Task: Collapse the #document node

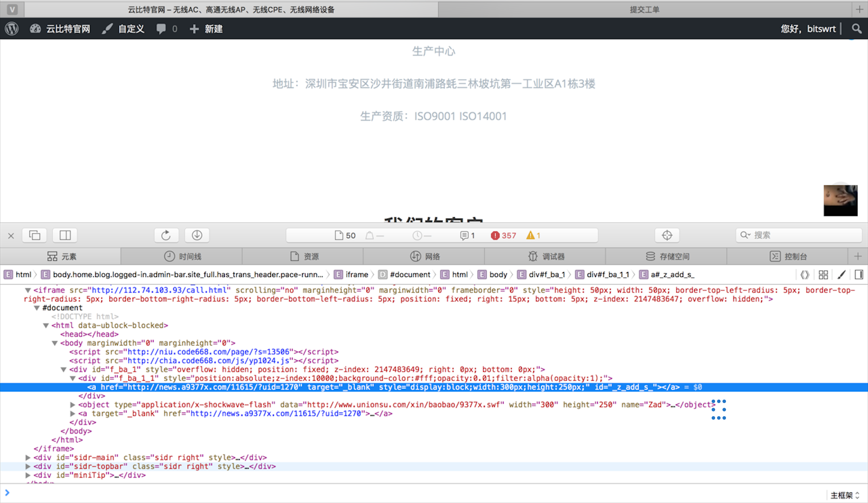Action: 37,308
